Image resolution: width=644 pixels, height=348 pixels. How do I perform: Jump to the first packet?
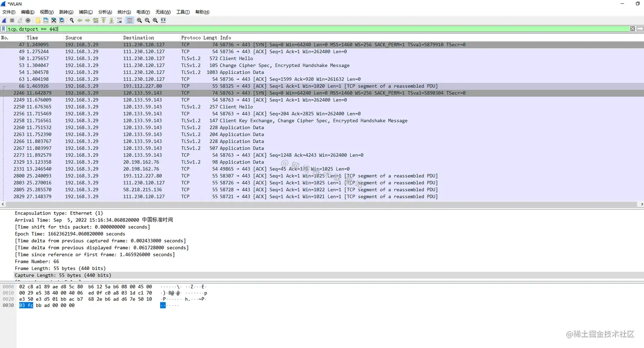103,20
